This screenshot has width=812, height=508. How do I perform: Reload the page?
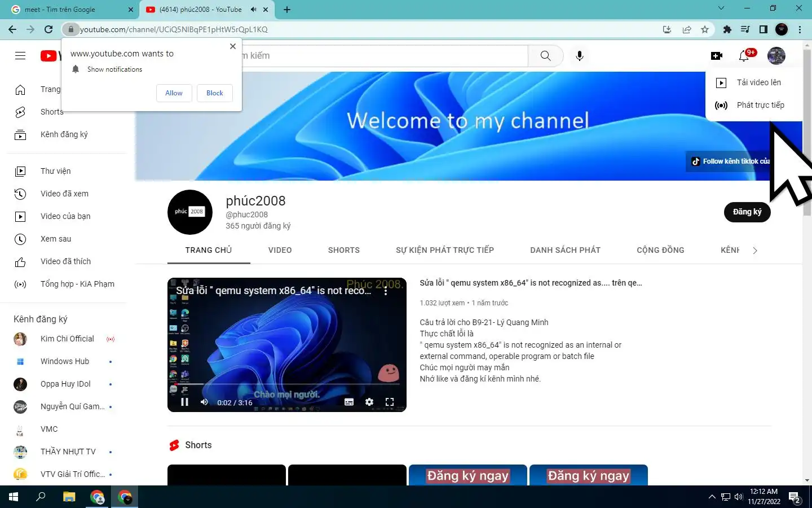click(x=48, y=29)
